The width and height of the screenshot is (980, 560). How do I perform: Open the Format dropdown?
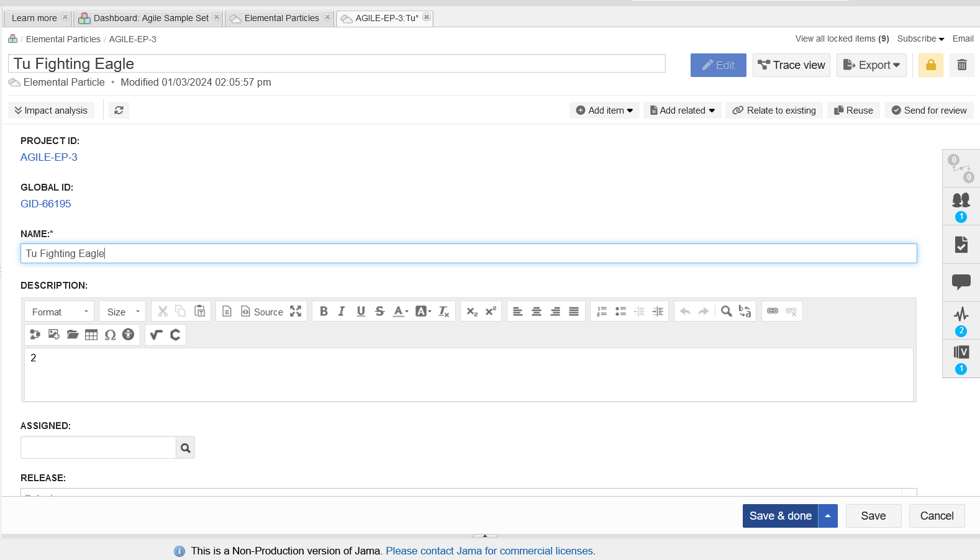pyautogui.click(x=60, y=312)
